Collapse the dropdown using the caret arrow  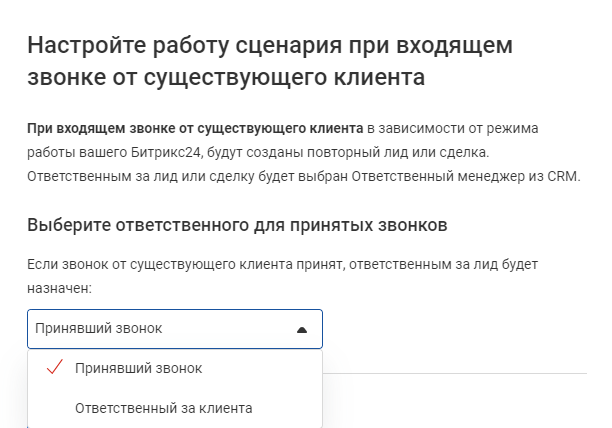coord(302,329)
